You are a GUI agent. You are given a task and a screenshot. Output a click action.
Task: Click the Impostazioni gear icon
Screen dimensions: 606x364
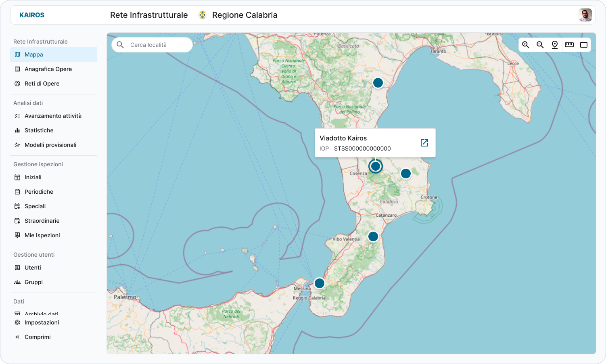click(x=17, y=322)
